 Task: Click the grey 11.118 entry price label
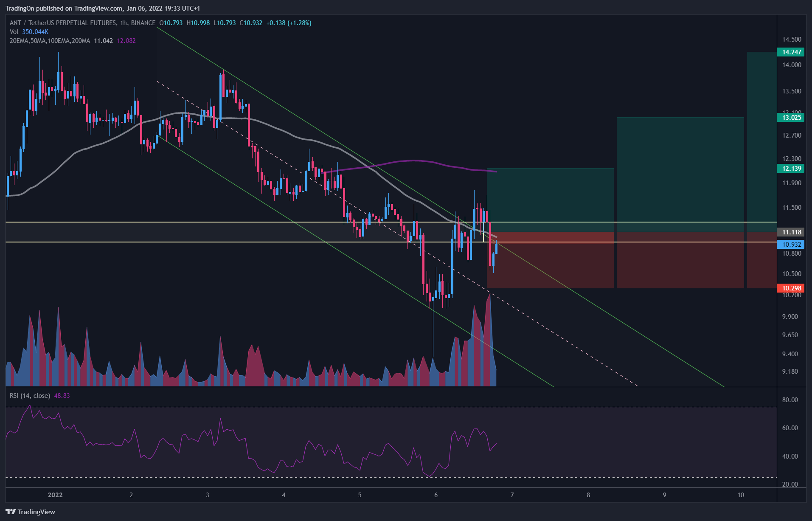coord(791,232)
